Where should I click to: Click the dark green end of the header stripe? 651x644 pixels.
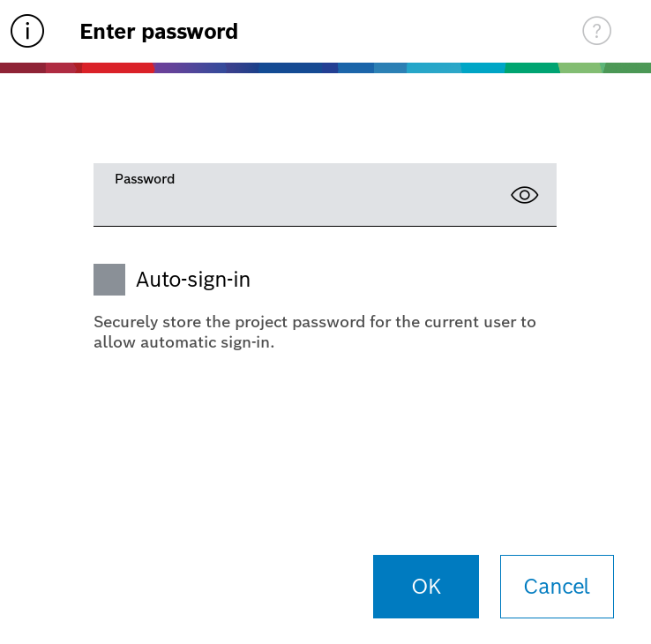(629, 68)
